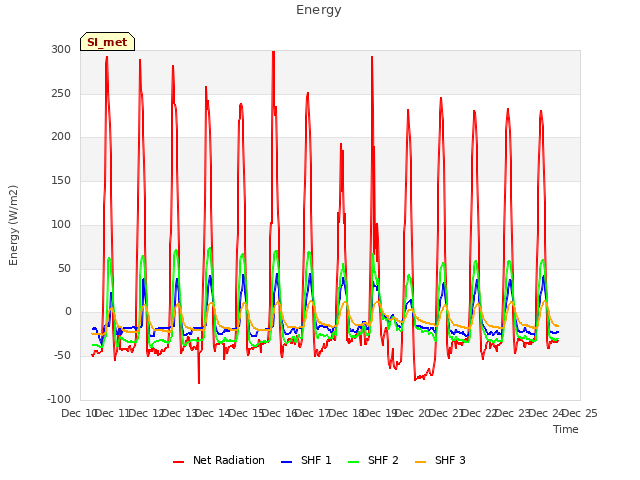Click the 250 y-axis tick label

(61, 93)
